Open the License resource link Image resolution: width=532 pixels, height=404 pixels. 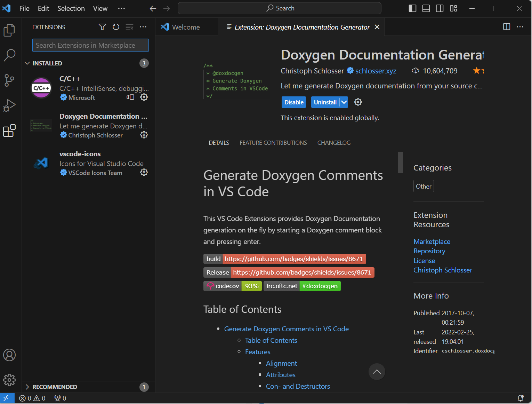(424, 261)
